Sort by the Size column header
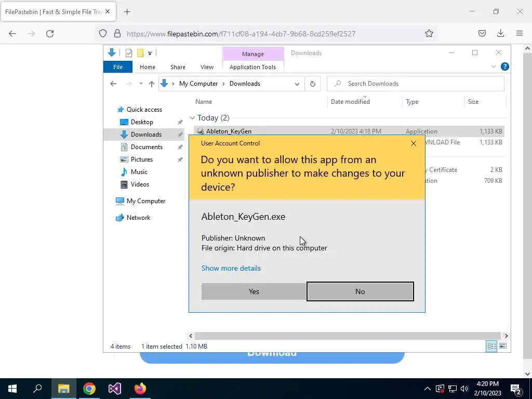Image resolution: width=532 pixels, height=399 pixels. (473, 102)
